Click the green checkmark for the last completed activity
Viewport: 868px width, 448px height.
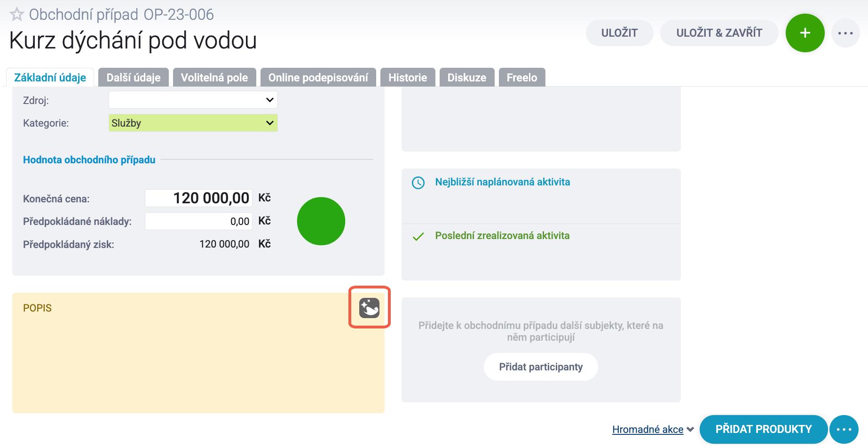(418, 236)
